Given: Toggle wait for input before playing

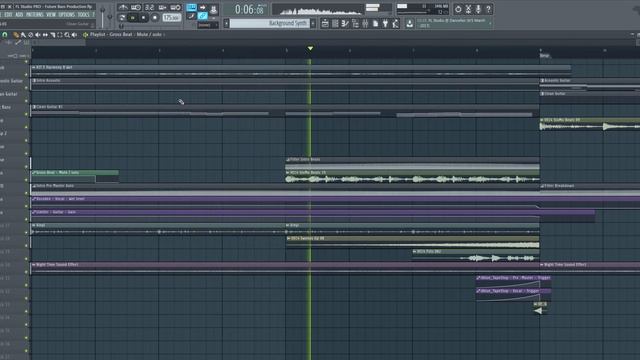Looking at the screenshot, I should (x=136, y=7).
